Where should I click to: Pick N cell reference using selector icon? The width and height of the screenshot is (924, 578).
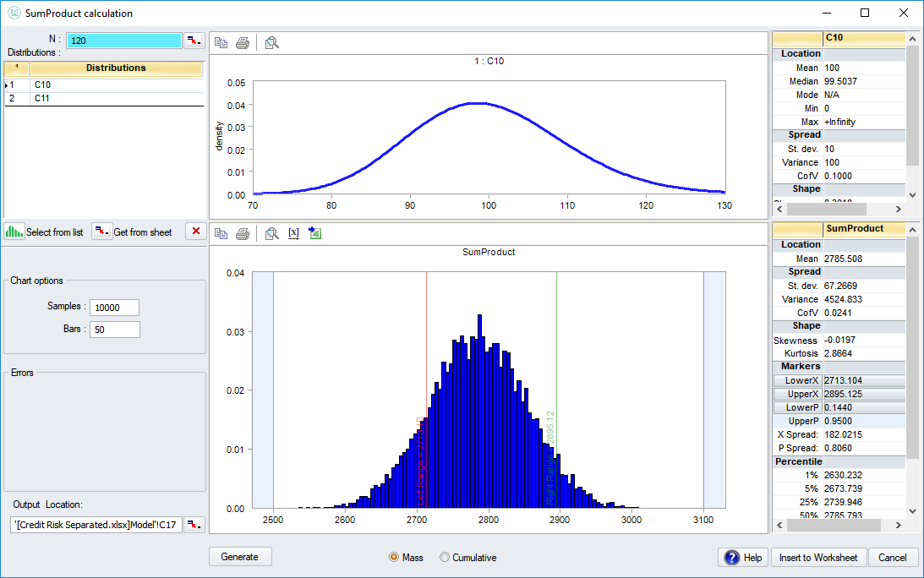[194, 39]
